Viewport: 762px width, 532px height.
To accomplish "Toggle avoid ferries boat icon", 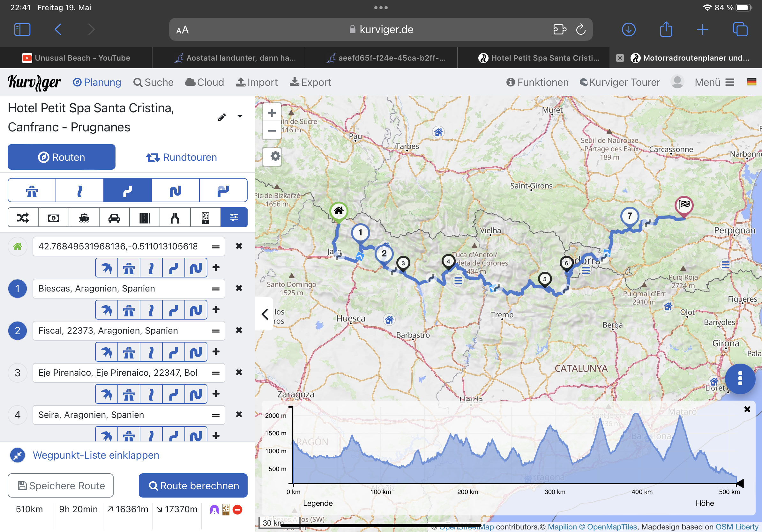I will [84, 218].
